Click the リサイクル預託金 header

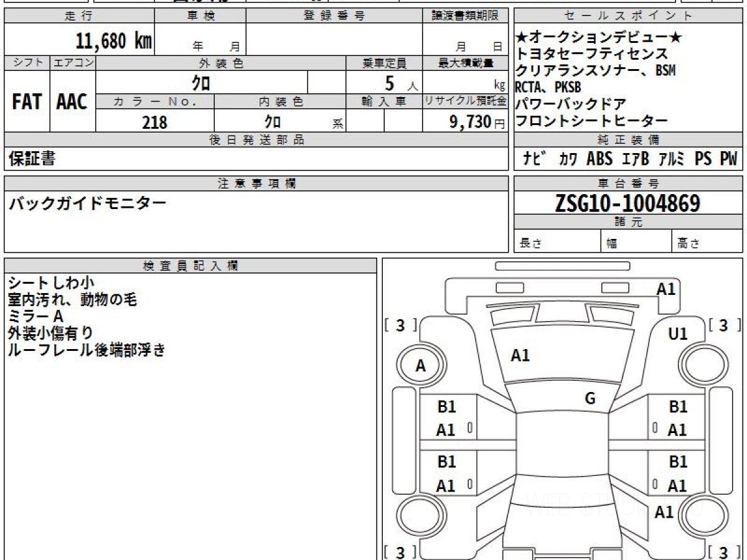[x=466, y=101]
